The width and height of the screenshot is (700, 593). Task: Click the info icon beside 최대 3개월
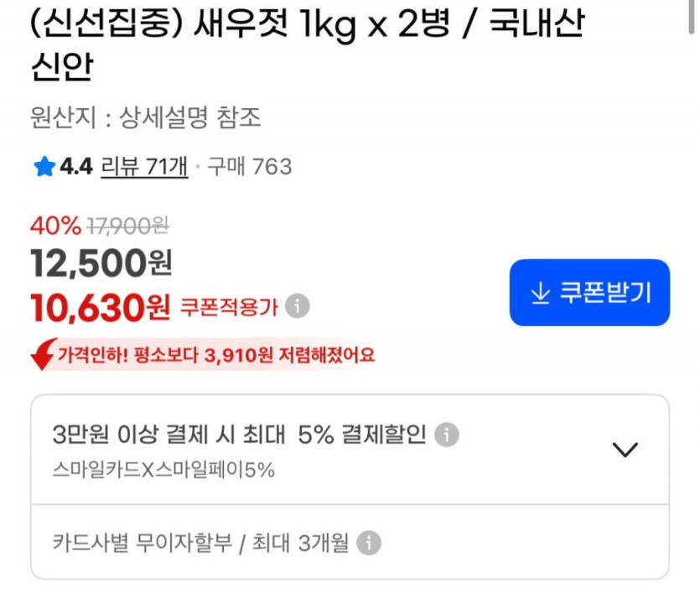pyautogui.click(x=369, y=543)
